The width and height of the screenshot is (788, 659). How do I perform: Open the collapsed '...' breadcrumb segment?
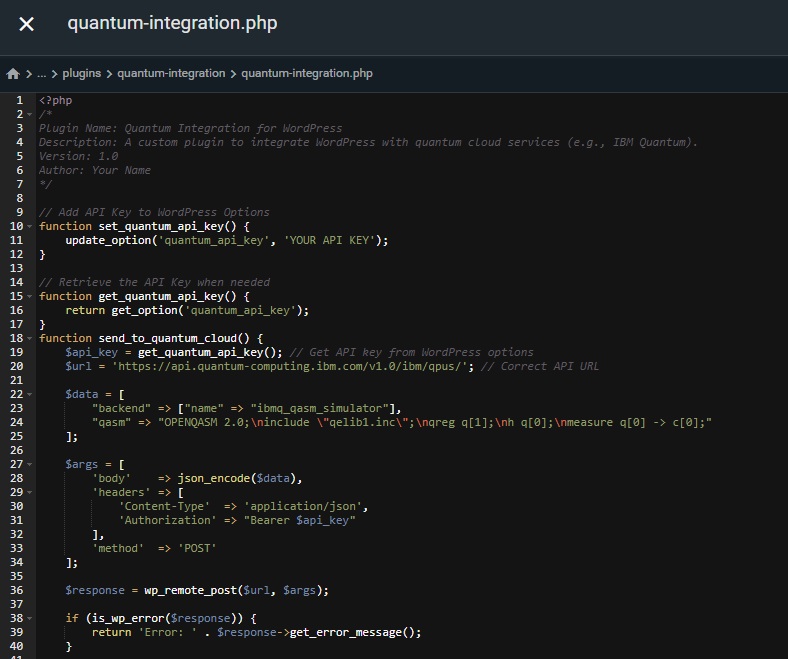point(41,74)
